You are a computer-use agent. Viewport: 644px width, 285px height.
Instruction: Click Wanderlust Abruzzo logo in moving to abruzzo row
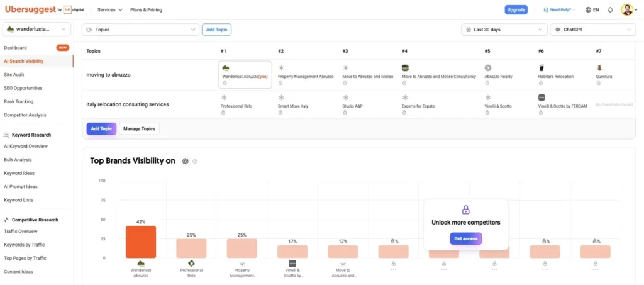[225, 68]
